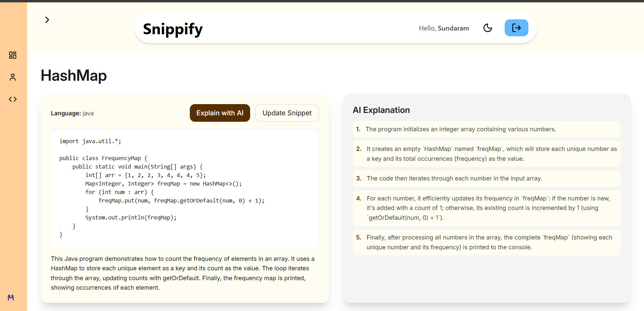The height and width of the screenshot is (311, 644).
Task: Expand the sidebar with the chevron arrow
Action: click(47, 20)
